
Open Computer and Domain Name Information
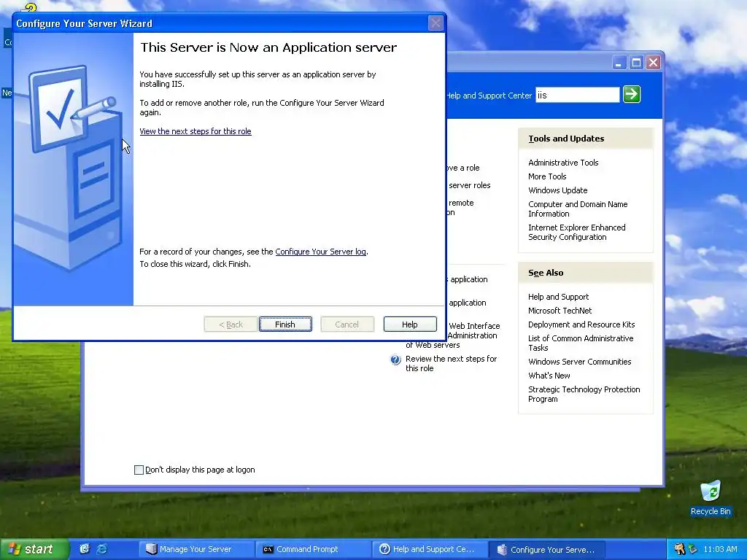pyautogui.click(x=578, y=209)
